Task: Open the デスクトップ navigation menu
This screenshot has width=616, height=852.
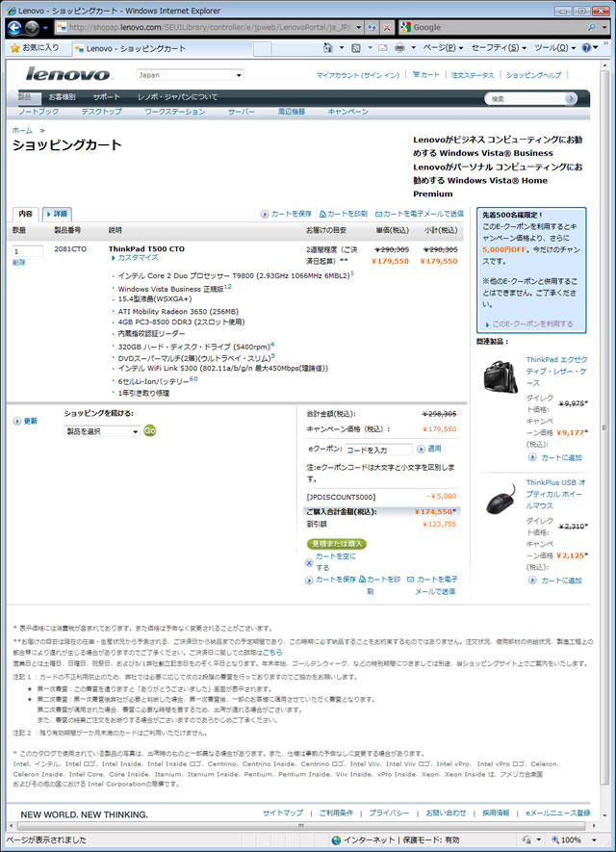Action: click(x=102, y=112)
